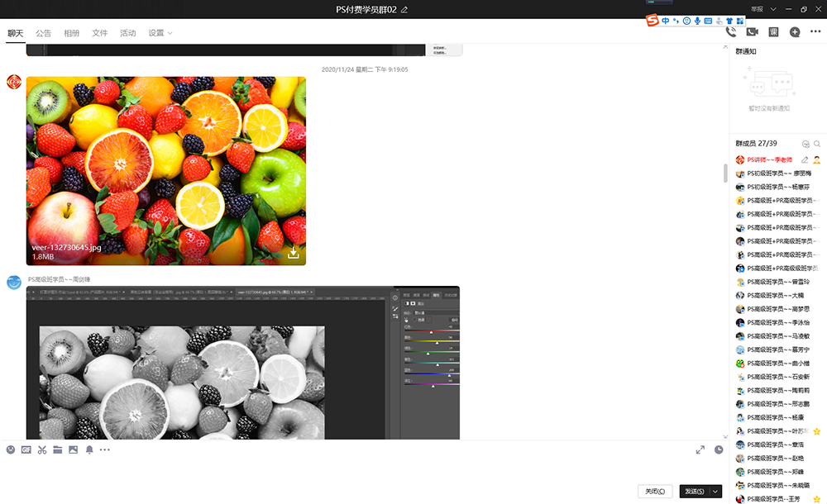The width and height of the screenshot is (827, 504).
Task: Toggle the notification bell in input toolbar
Action: pyautogui.click(x=89, y=449)
